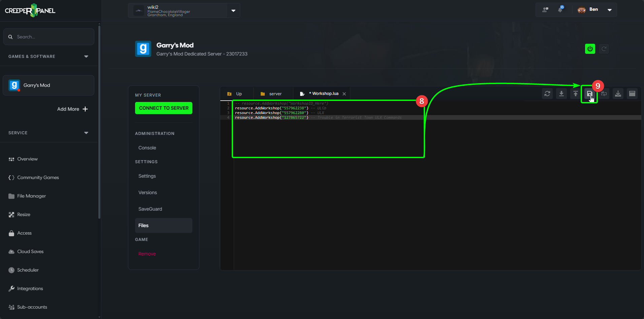Image resolution: width=644 pixels, height=319 pixels.
Task: Click the Garry's Mod header game icon
Action: click(x=143, y=49)
